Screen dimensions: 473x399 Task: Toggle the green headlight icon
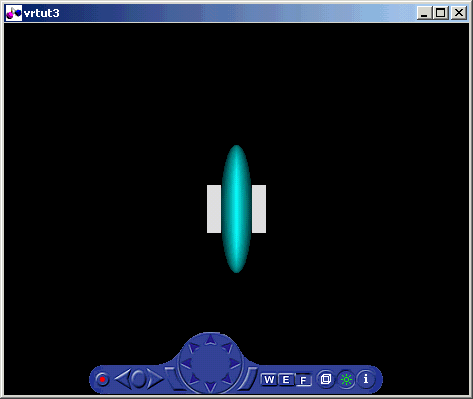[x=346, y=379]
